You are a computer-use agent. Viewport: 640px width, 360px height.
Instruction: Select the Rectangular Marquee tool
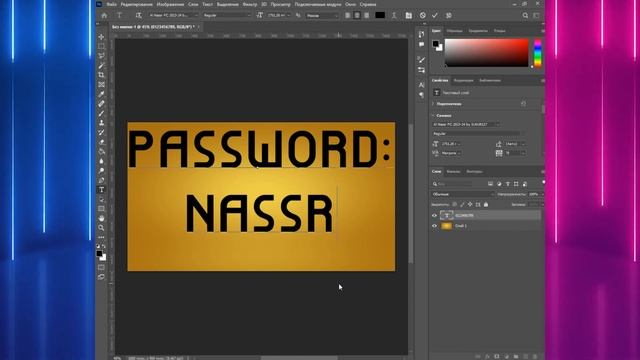point(101,47)
